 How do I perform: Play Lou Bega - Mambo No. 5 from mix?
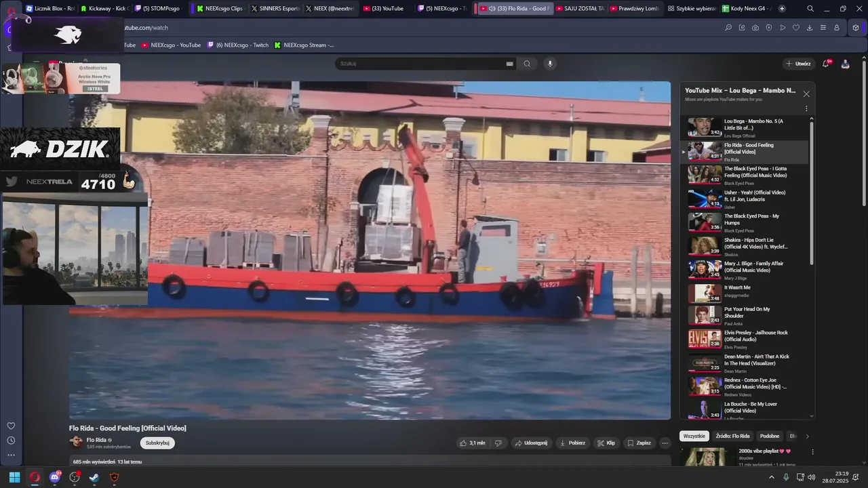tap(745, 127)
